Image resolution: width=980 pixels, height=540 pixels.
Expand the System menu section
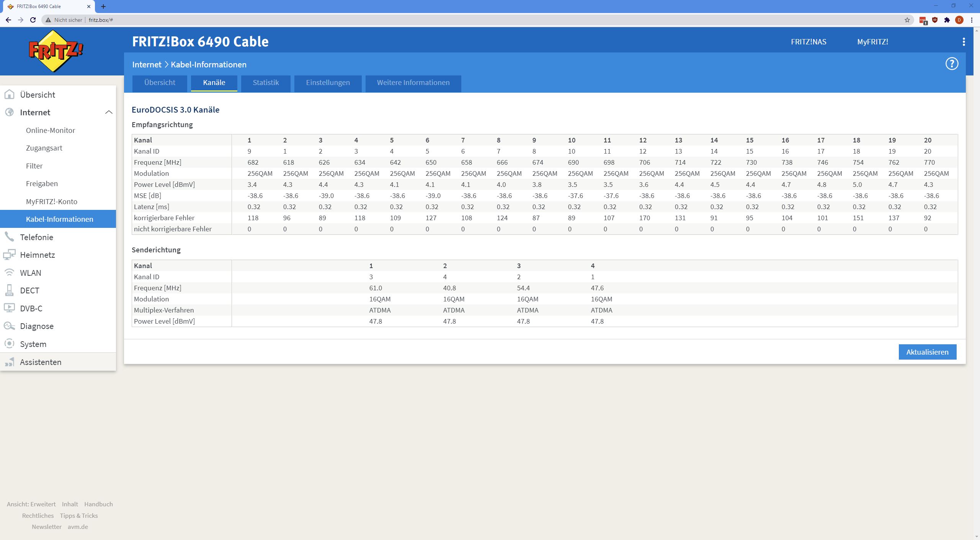[33, 344]
